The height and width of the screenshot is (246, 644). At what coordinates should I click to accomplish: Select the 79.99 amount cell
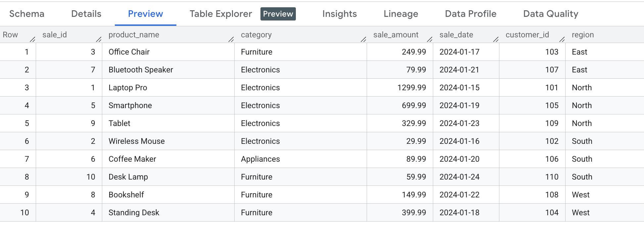pyautogui.click(x=400, y=70)
